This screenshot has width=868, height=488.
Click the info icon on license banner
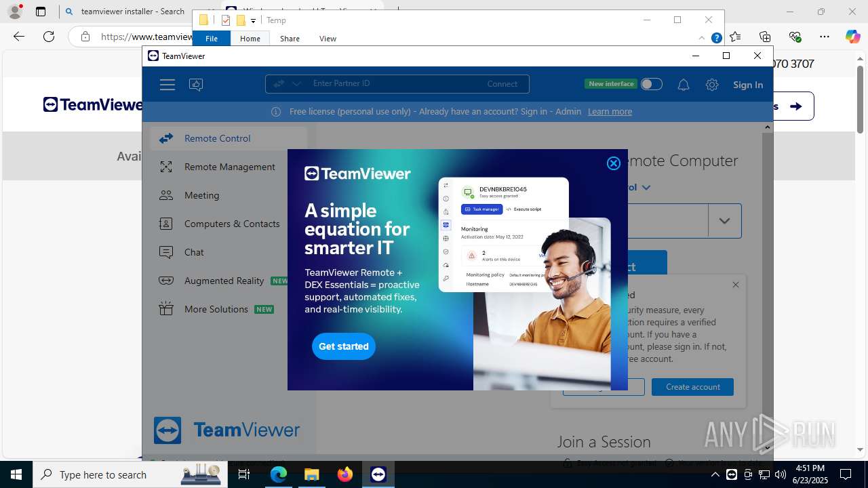(x=276, y=112)
